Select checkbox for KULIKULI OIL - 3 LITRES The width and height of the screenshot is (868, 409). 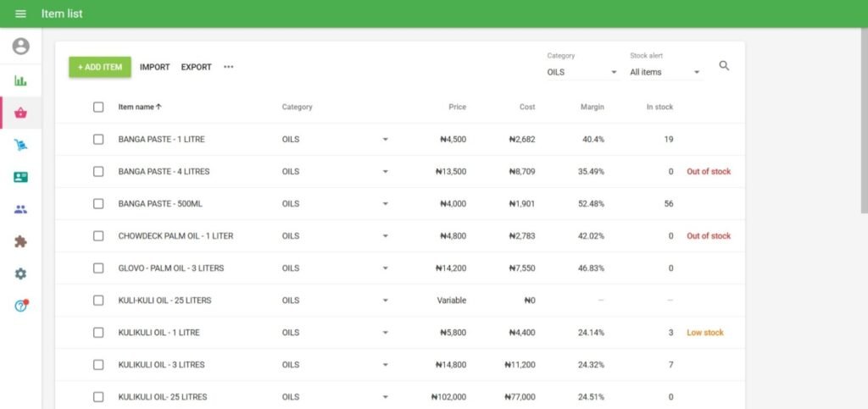point(98,365)
